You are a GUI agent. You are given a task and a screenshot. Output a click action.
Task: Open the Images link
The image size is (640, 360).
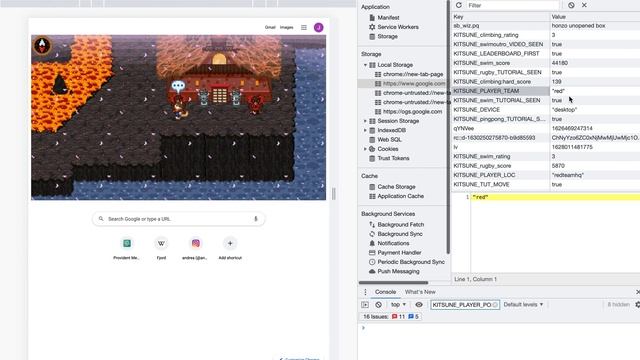pos(287,27)
